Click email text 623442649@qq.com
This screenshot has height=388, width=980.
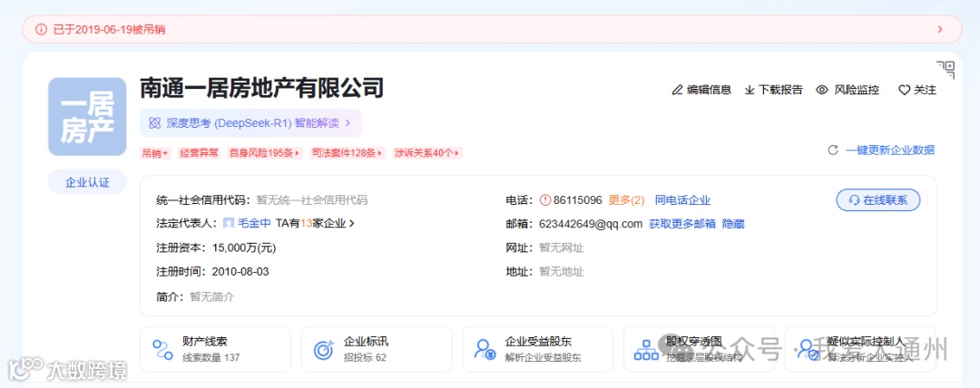591,224
